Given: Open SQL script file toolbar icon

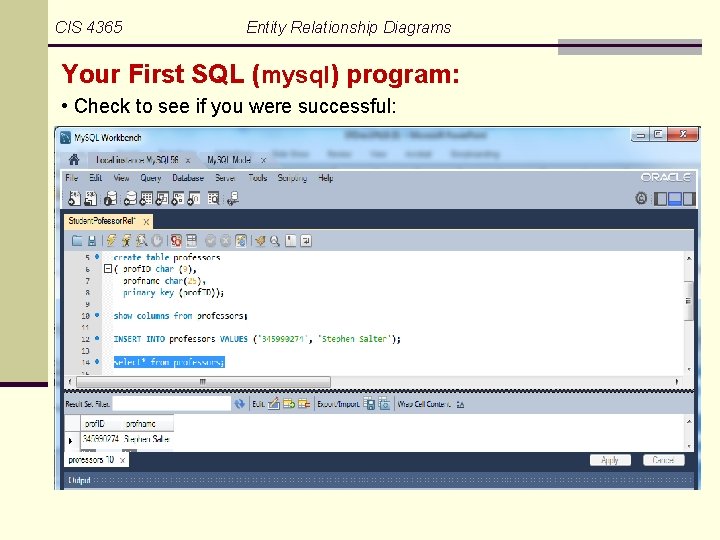Looking at the screenshot, I should (90, 198).
